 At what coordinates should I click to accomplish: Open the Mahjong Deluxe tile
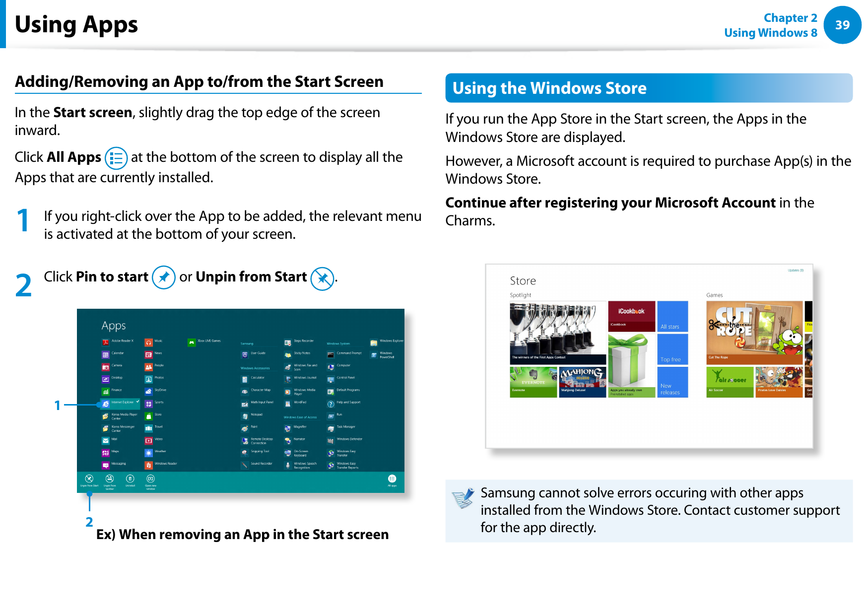(583, 382)
